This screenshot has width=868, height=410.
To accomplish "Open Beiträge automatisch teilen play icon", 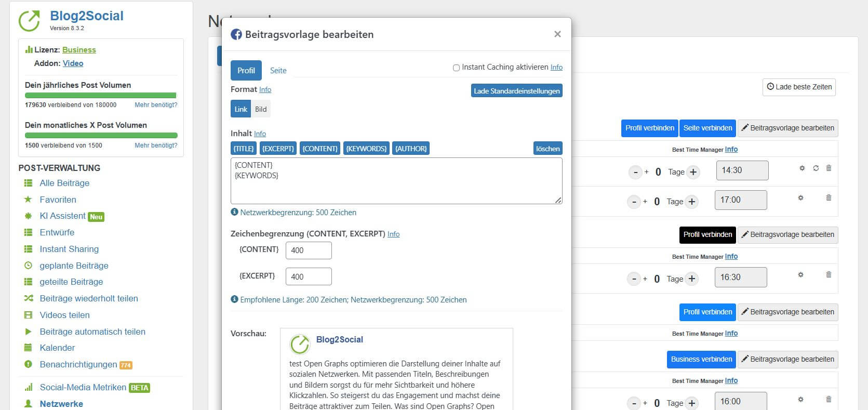I will 28,332.
